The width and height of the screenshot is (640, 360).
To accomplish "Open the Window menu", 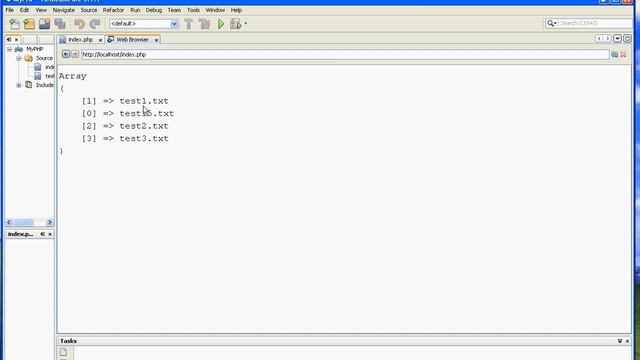I will point(215,10).
